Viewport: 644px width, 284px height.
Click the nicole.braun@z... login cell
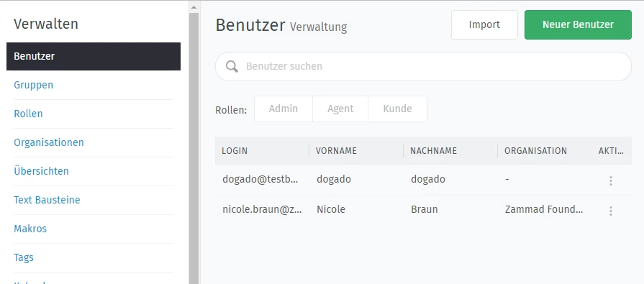coord(262,210)
